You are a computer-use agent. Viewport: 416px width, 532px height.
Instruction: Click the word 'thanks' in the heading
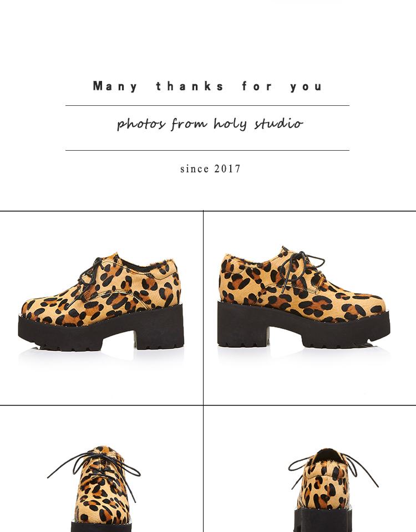[190, 86]
